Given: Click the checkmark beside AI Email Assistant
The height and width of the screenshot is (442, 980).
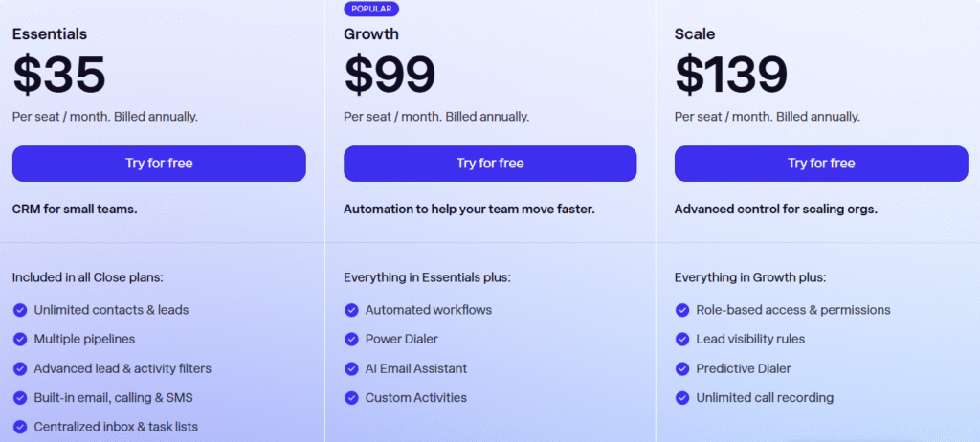Looking at the screenshot, I should click(x=351, y=368).
